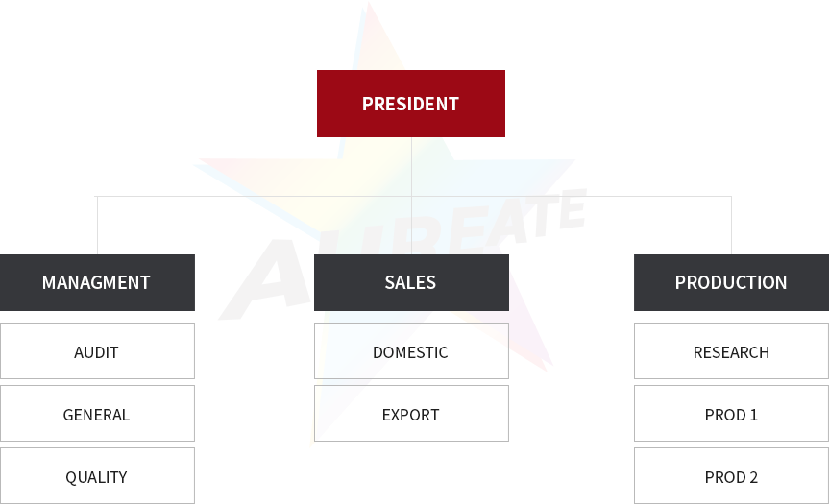
Task: Select the PROD 1 box
Action: pyautogui.click(x=731, y=413)
